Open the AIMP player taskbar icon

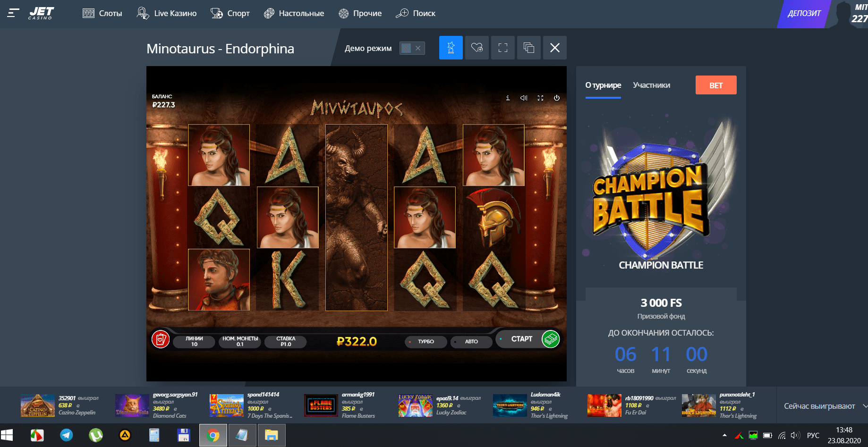tap(125, 435)
